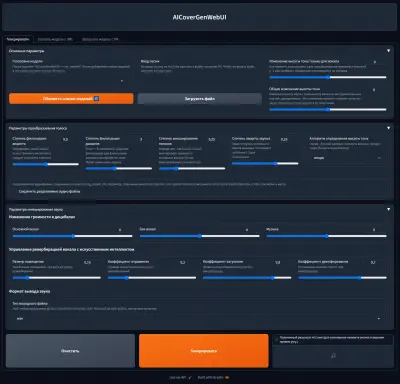Open the Use via API link
400x384 pixels.
(x=180, y=378)
